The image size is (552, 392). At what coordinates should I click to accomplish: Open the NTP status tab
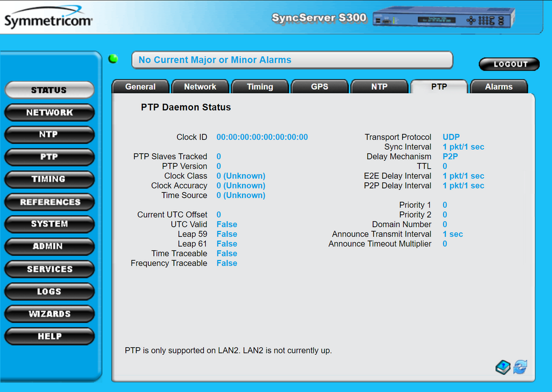(x=379, y=87)
